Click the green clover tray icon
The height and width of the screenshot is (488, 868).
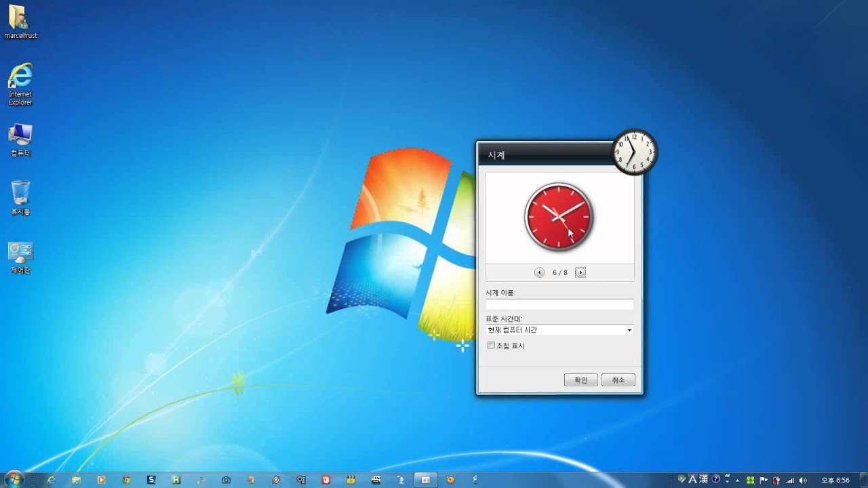click(x=751, y=480)
